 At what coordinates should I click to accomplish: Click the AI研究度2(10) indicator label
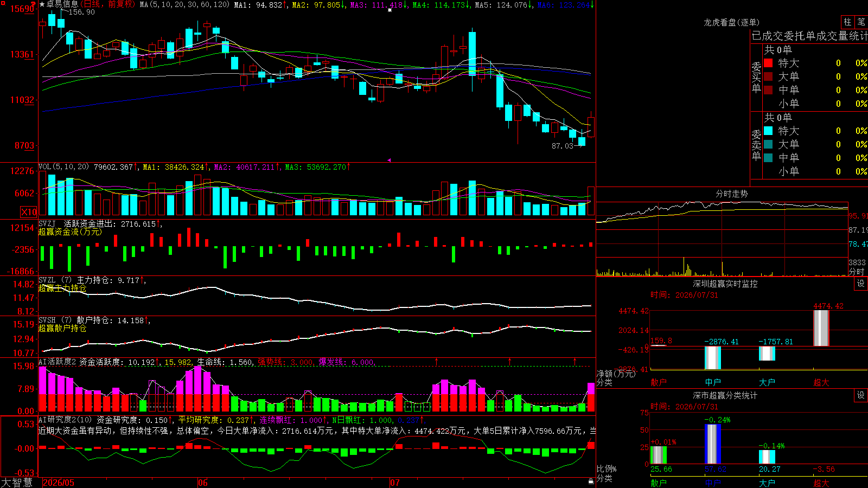point(65,420)
